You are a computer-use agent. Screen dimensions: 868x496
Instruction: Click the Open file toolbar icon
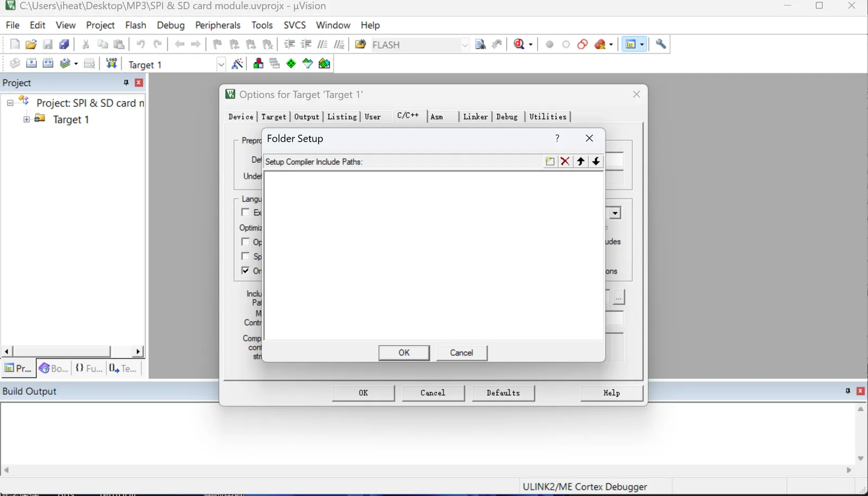click(31, 44)
